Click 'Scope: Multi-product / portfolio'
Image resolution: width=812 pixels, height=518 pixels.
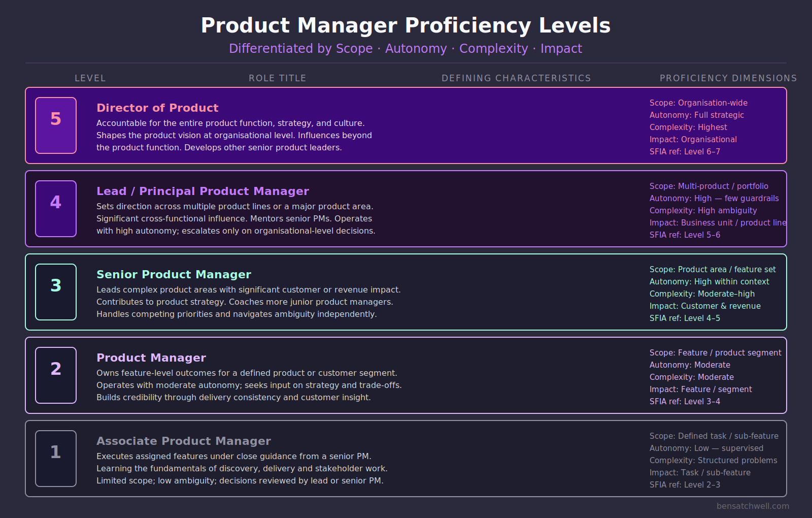709,186
